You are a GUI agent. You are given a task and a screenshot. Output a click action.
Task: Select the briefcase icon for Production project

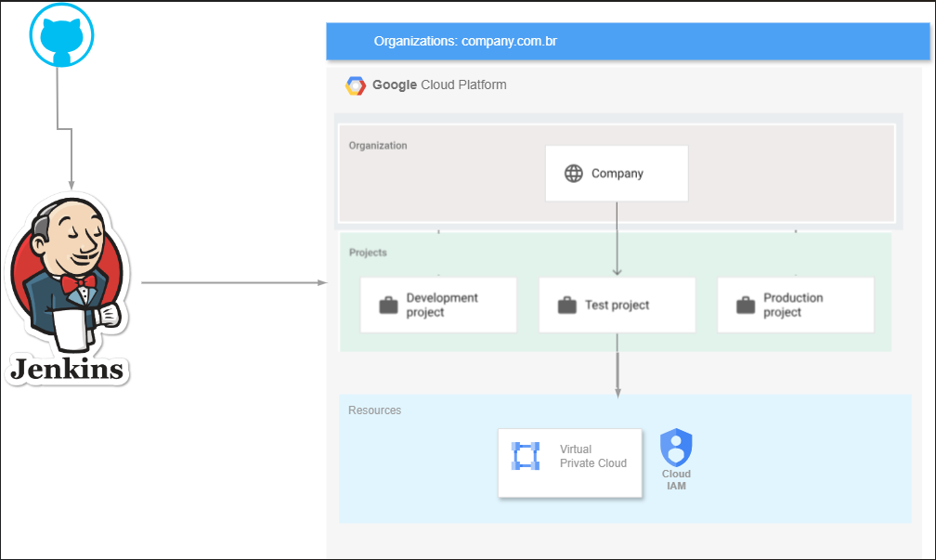(746, 305)
